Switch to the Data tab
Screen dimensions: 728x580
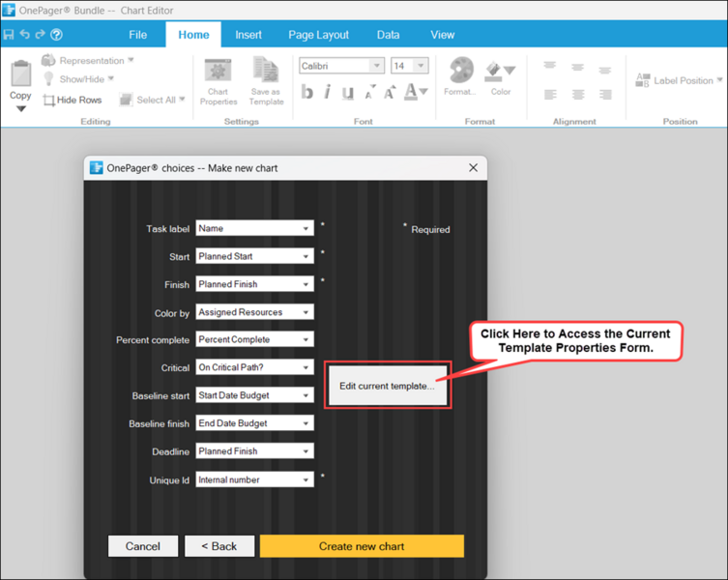pos(388,35)
